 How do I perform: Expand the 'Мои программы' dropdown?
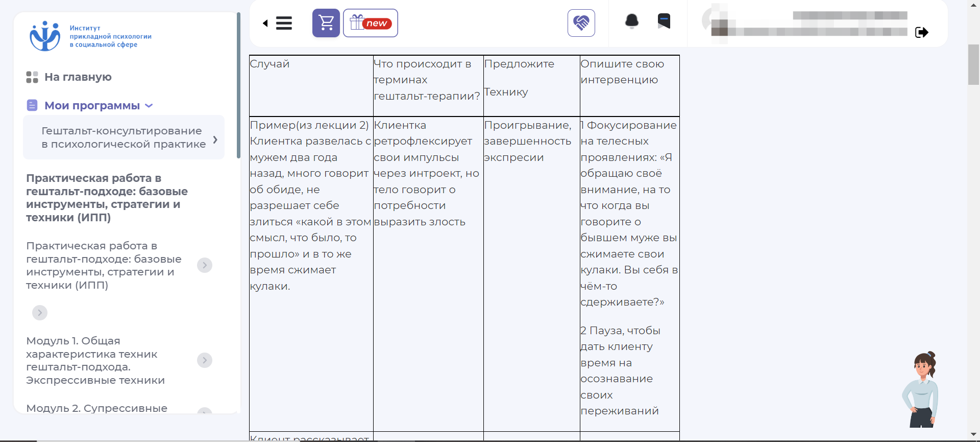[x=149, y=106]
